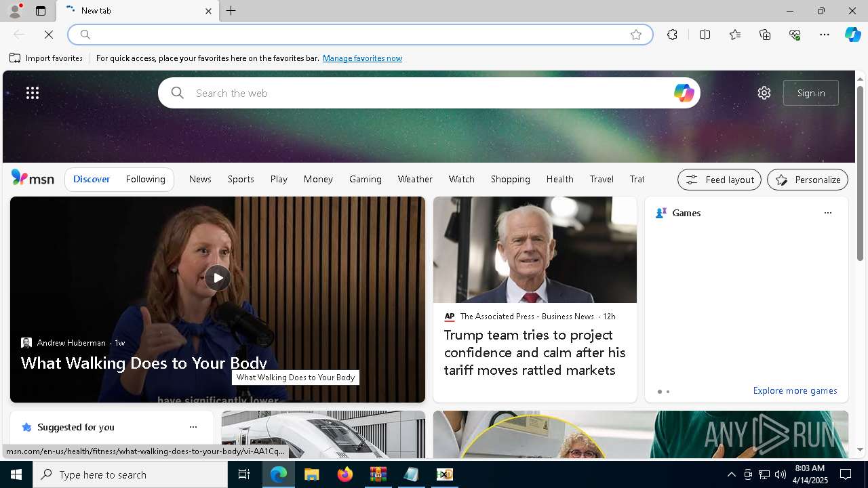Image resolution: width=868 pixels, height=488 pixels.
Task: Launch Firefox from taskbar
Action: click(345, 474)
